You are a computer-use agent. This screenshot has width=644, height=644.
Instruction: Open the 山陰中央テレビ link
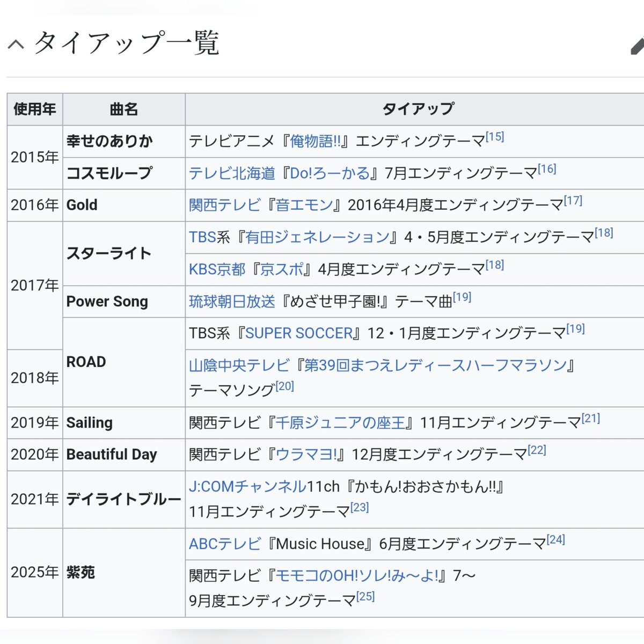239,365
